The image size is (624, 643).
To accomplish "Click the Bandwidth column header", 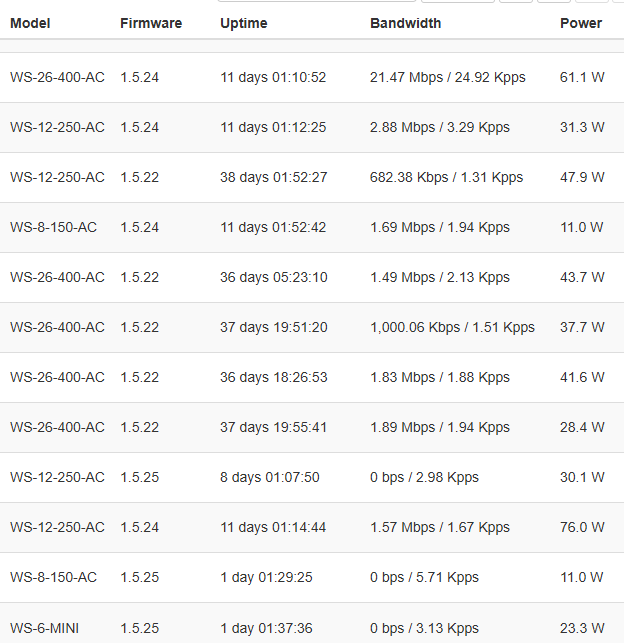I will point(405,23).
